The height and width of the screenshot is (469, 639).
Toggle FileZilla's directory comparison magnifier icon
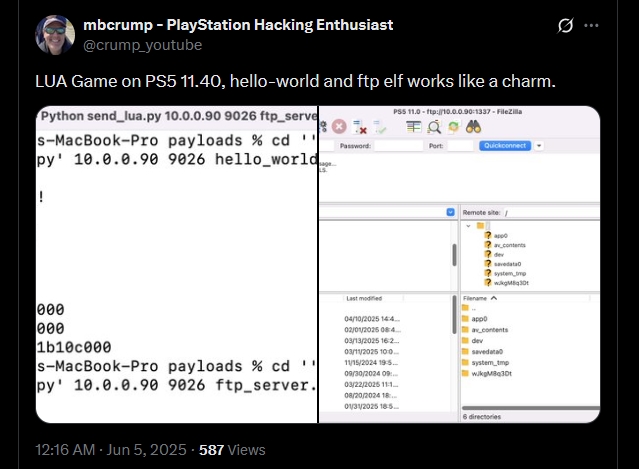[434, 127]
